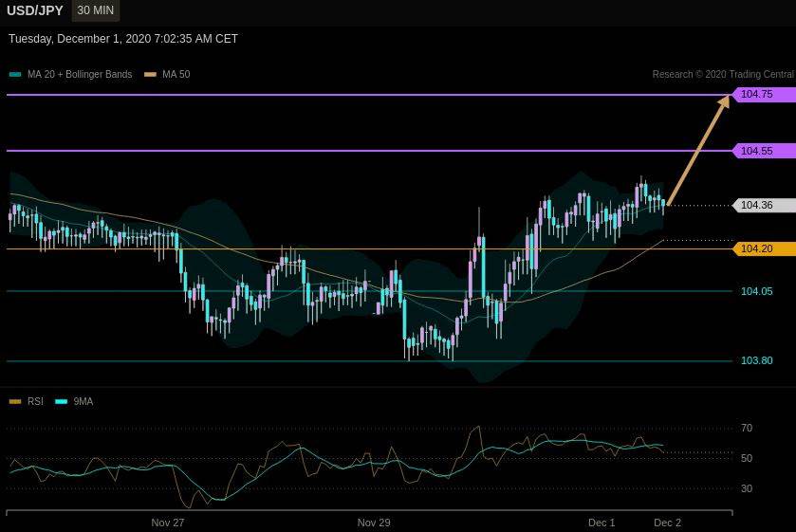Click the Nov 29 date label
796x532 pixels.
point(374,523)
